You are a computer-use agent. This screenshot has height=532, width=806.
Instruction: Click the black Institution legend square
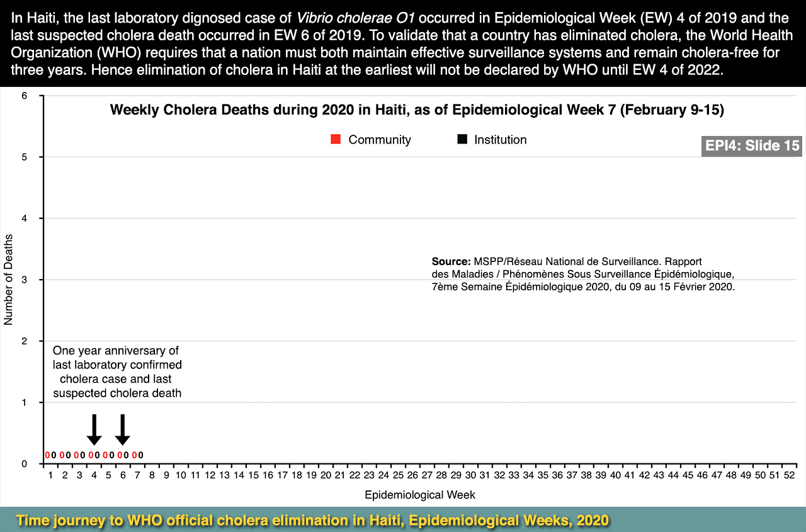click(x=462, y=140)
